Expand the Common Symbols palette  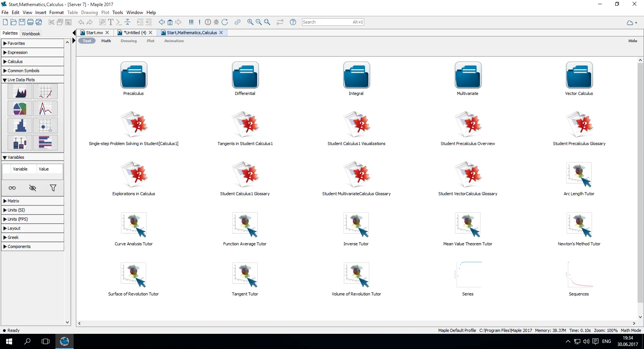(x=33, y=71)
